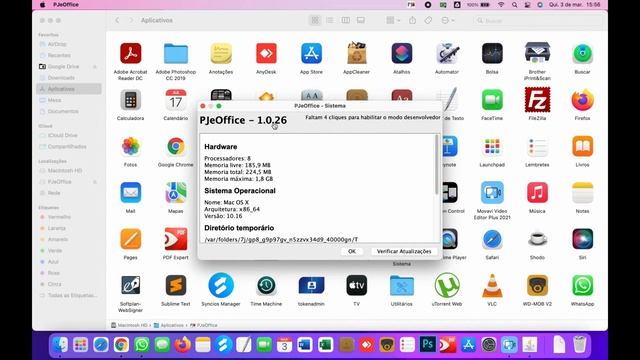Open the Utilitários folder
Viewport: 640px width, 360px height.
(402, 285)
